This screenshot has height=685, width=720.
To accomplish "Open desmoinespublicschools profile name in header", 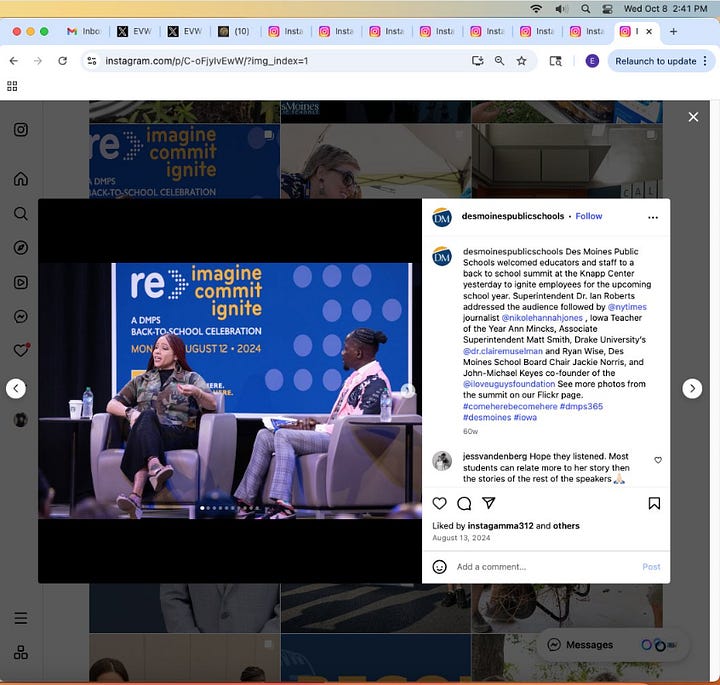I will pos(513,216).
